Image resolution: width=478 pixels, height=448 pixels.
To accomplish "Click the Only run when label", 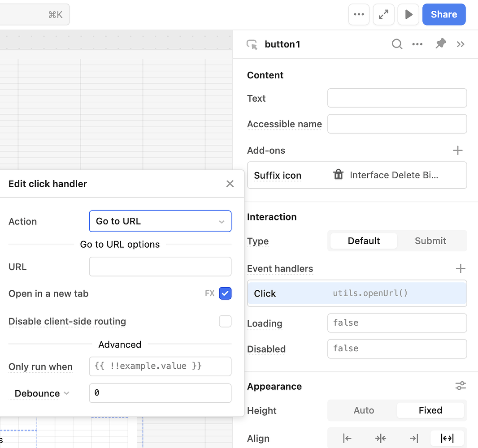I will pyautogui.click(x=40, y=366).
